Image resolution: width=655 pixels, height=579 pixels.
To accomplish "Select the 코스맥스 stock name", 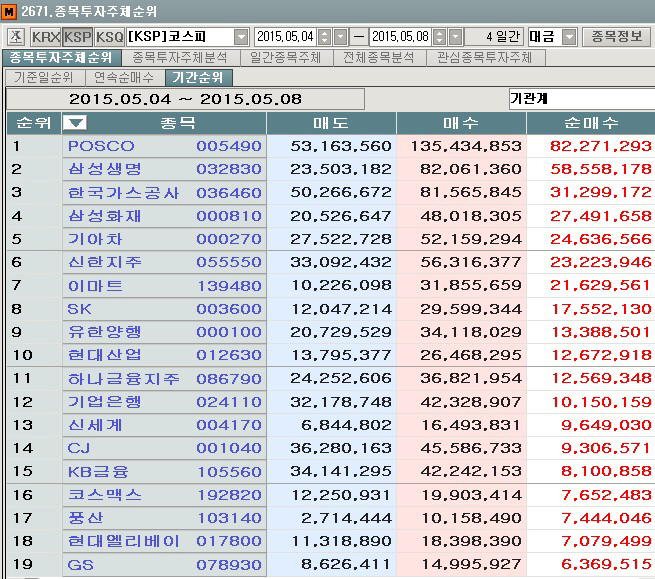I will (x=105, y=495).
